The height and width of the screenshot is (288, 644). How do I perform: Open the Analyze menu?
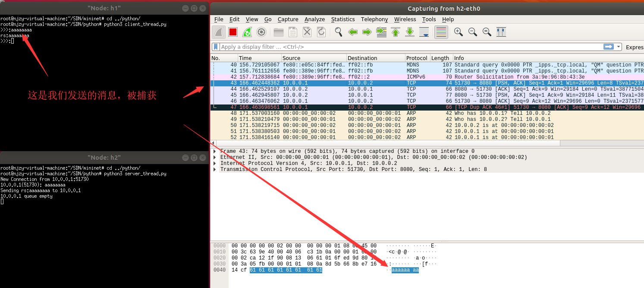[x=314, y=19]
